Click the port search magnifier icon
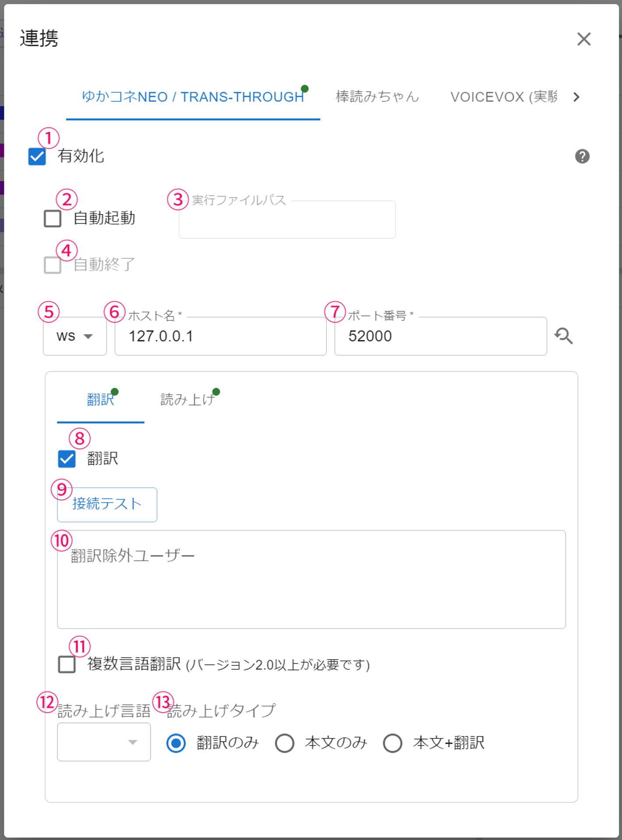The height and width of the screenshot is (840, 622). (x=563, y=336)
